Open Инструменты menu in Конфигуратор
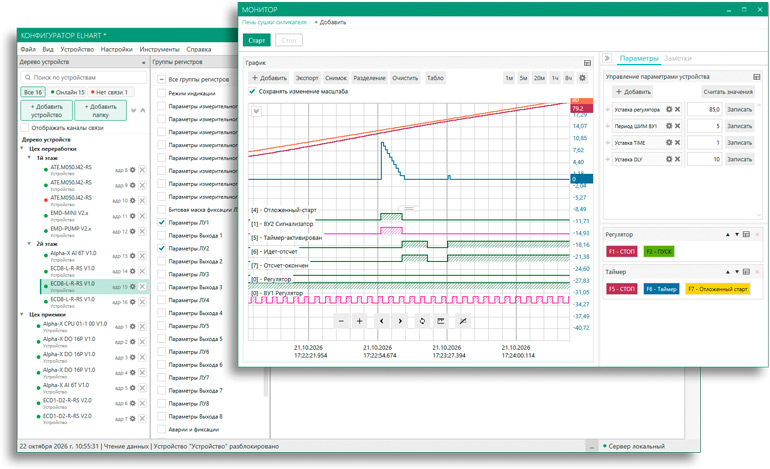Screen dimensions: 770x469 (x=160, y=49)
